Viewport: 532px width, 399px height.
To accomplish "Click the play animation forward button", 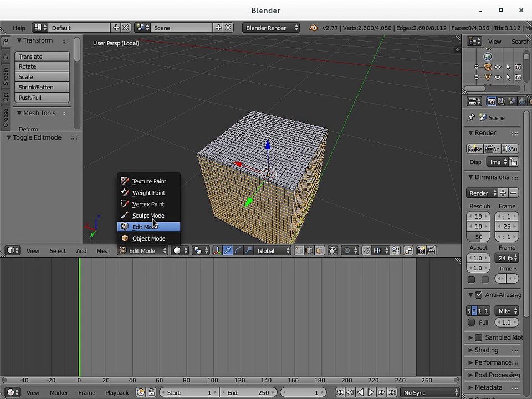I will tap(371, 392).
